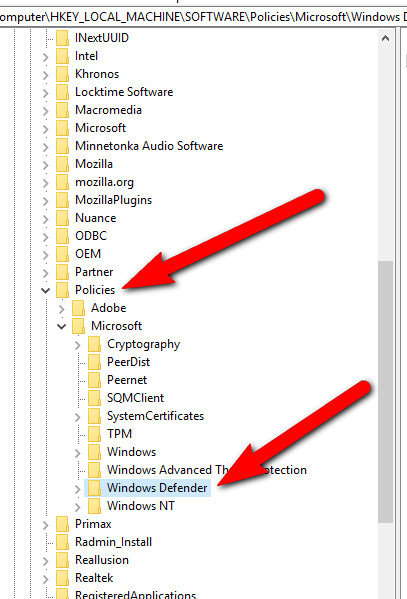407x599 pixels.
Task: Click the scroll up arrow in tree pane
Action: 386,38
